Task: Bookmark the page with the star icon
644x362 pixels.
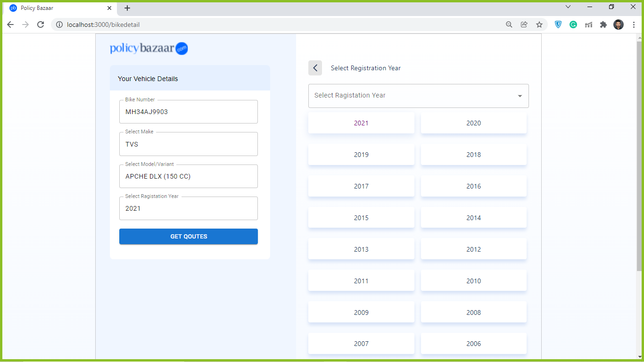Action: click(x=539, y=25)
